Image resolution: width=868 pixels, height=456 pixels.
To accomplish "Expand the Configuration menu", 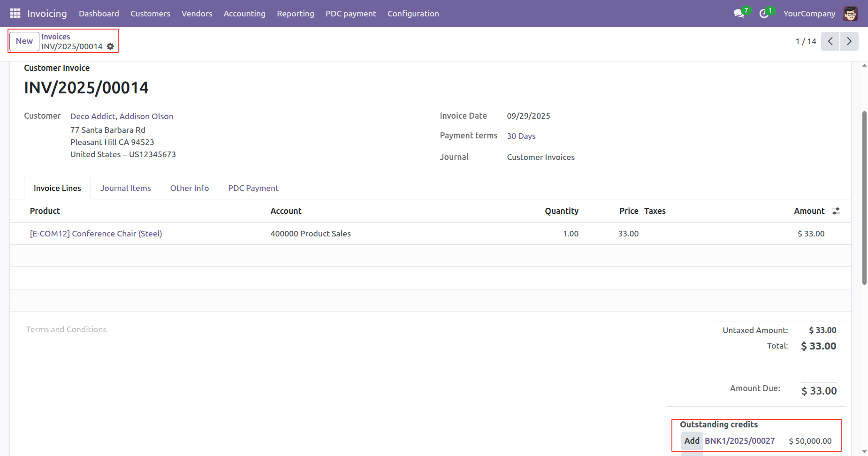I will [413, 14].
